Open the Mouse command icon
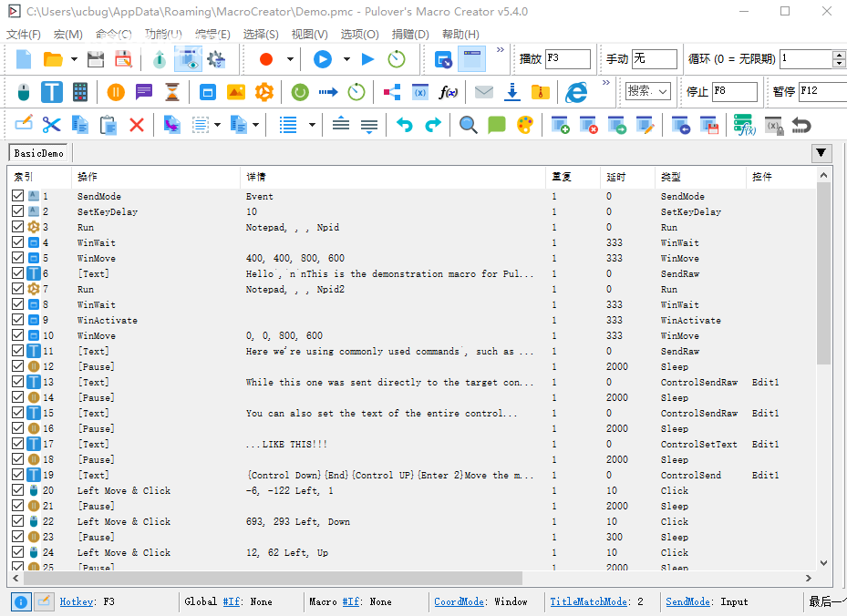Screen dimensions: 847x616 click(23, 92)
